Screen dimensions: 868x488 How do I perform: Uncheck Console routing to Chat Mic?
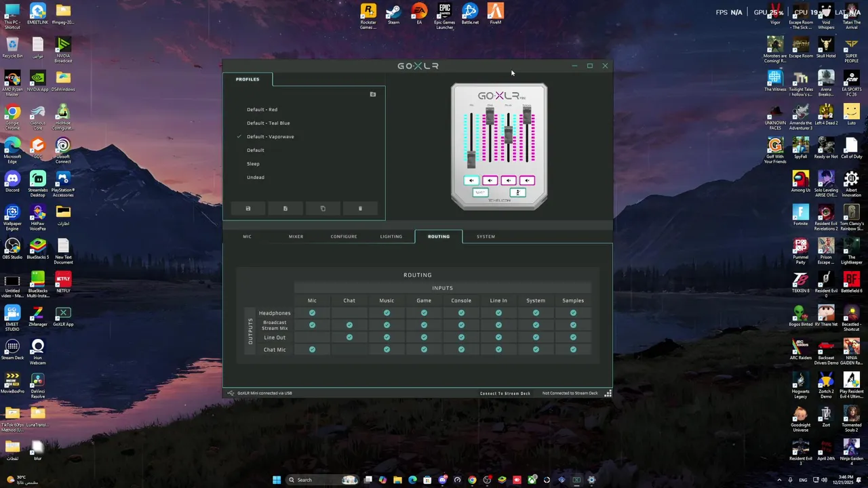click(461, 350)
